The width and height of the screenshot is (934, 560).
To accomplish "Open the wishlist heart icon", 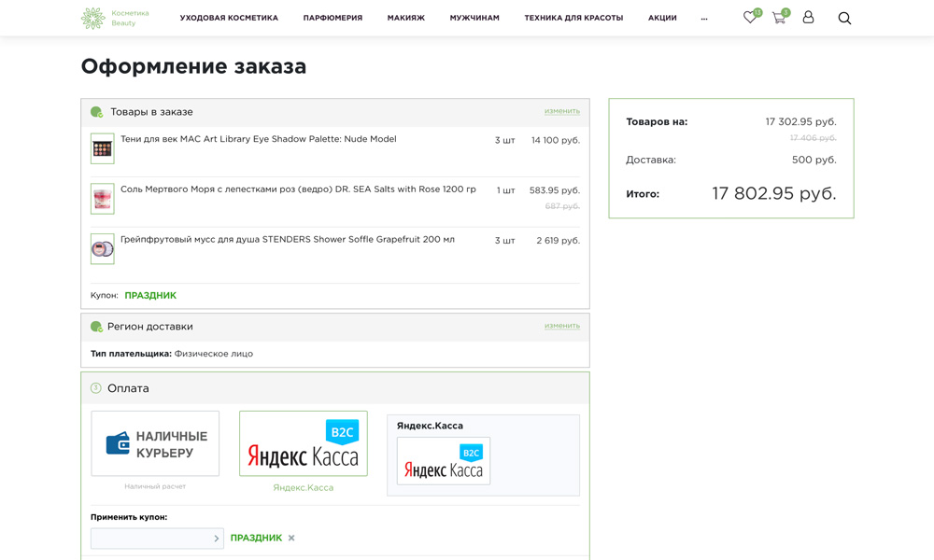I will click(x=750, y=18).
